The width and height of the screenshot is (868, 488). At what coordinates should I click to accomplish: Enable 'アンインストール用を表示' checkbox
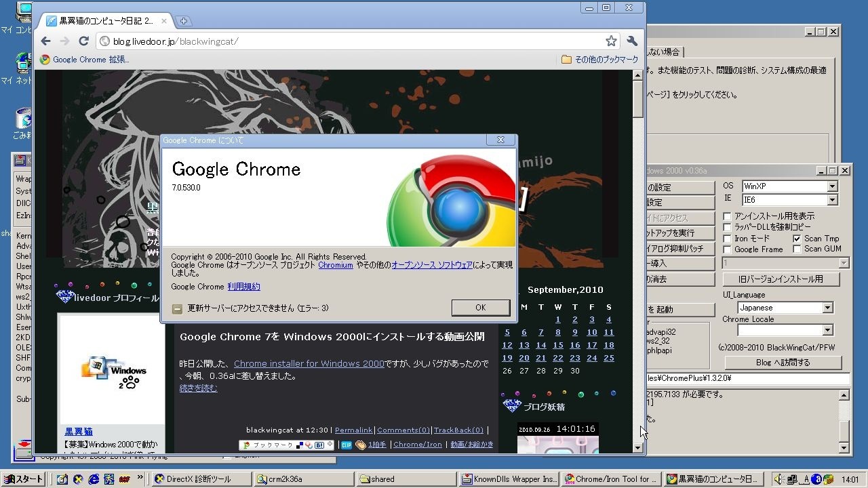click(727, 216)
